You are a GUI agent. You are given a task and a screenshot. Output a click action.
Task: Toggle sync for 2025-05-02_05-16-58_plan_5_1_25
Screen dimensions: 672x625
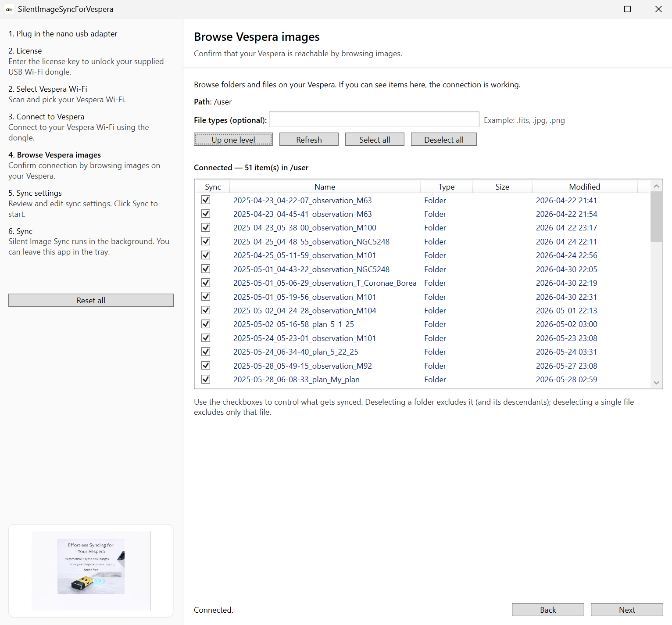pos(206,324)
